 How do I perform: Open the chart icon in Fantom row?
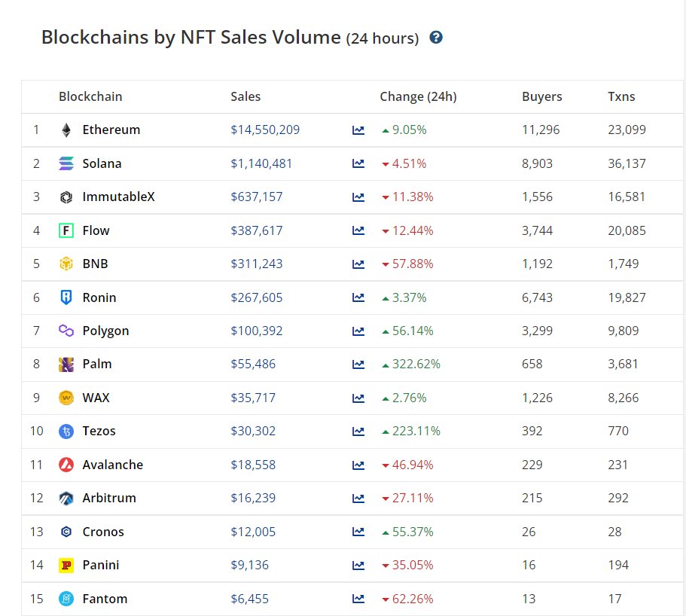(358, 599)
